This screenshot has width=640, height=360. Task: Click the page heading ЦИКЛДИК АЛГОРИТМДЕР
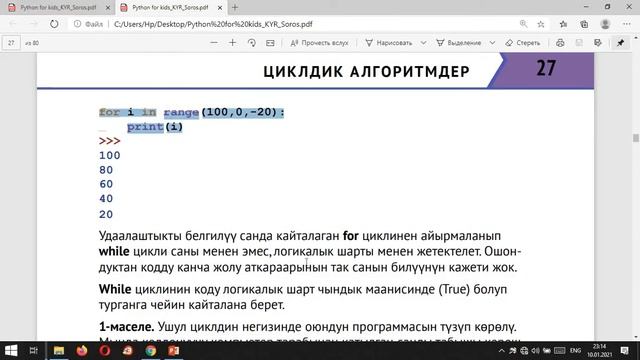coord(367,72)
